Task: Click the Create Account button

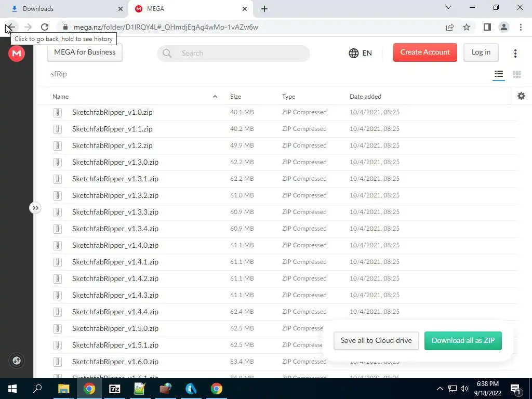Action: [x=425, y=52]
